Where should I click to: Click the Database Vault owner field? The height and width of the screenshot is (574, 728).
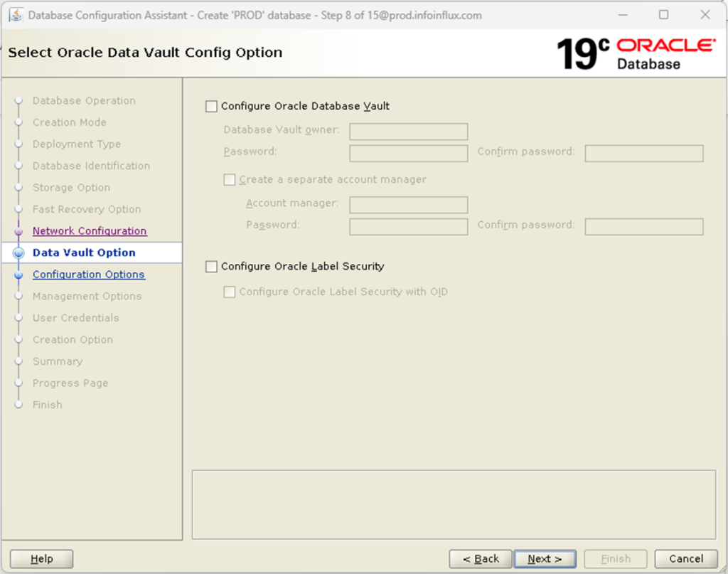[x=408, y=132]
